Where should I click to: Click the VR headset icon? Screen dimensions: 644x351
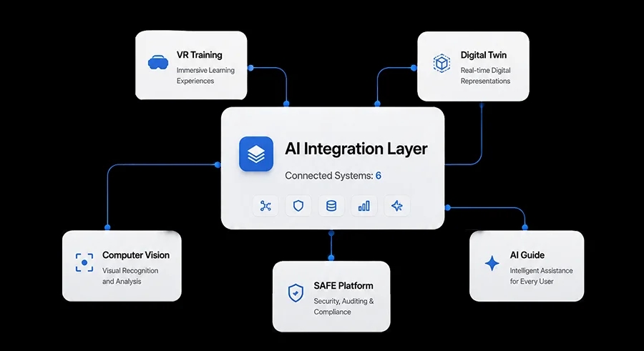[158, 63]
